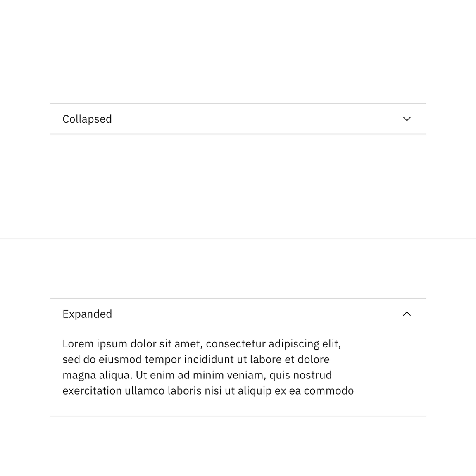Click the words "magna aliqua." in the paragraph
The height and width of the screenshot is (476, 476).
pyautogui.click(x=98, y=376)
